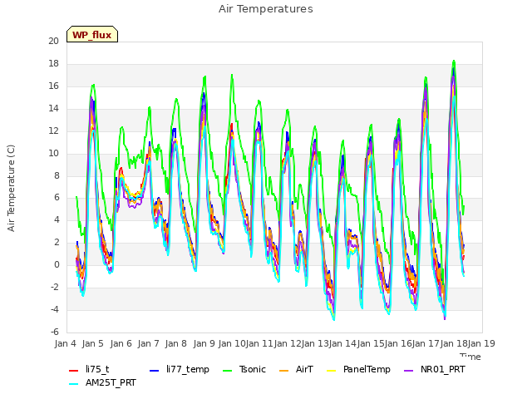The image size is (532, 399).
Task: Click the 10 y-axis tick label
Action: click(53, 153)
